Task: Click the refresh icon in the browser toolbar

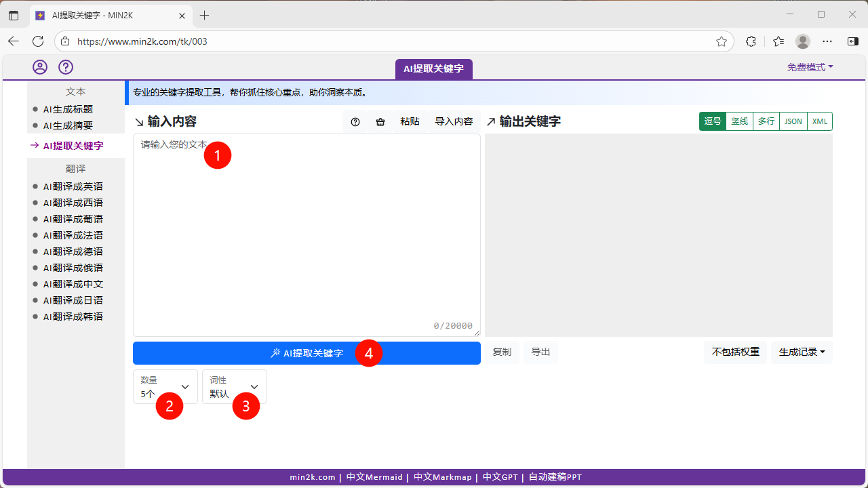Action: tap(37, 41)
